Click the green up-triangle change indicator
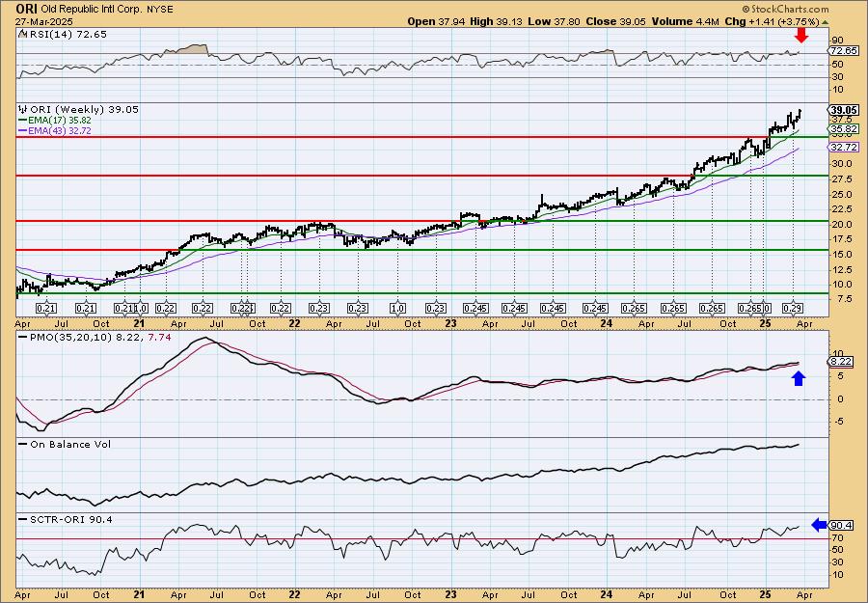This screenshot has width=868, height=603. [825, 22]
